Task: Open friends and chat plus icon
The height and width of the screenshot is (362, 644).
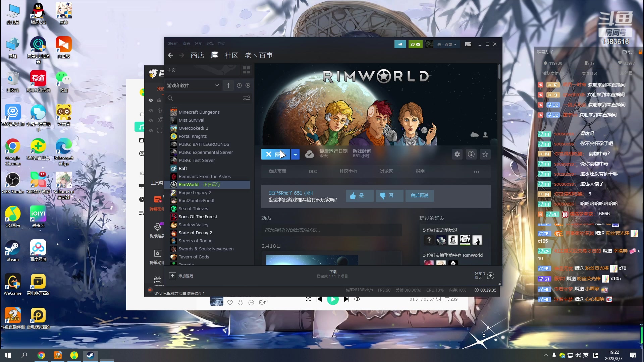Action: tap(490, 276)
